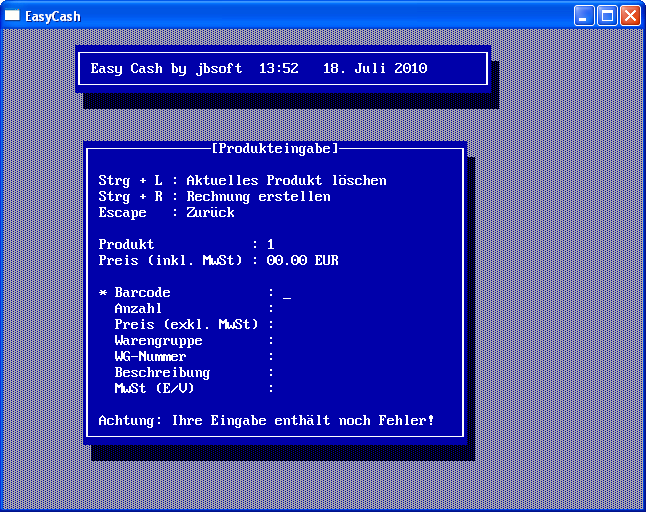The height and width of the screenshot is (512, 646).
Task: Click the 'Produkt' label
Action: pos(126,245)
